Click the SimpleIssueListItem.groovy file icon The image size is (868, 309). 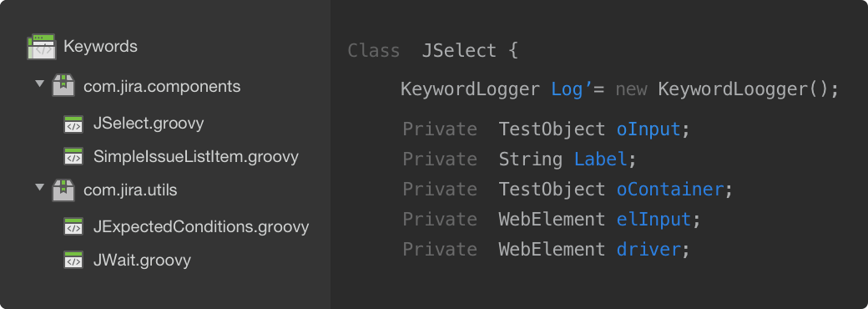[x=73, y=157]
